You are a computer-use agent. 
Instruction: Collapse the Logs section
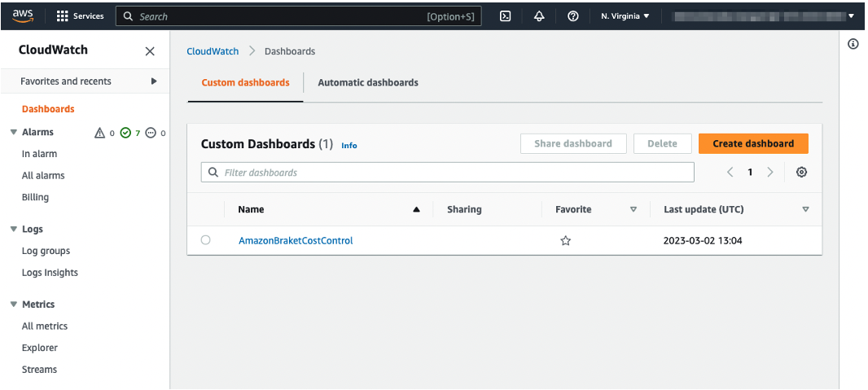pyautogui.click(x=14, y=229)
